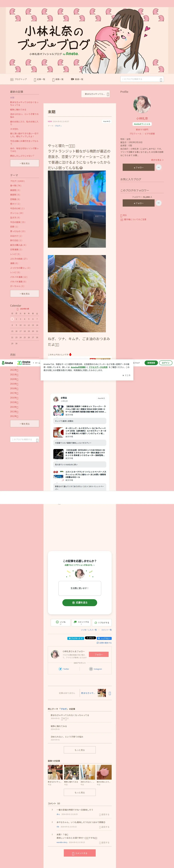This screenshot has height=868, width=174.
Task: Open the Instagram SNS account link
Action: [x=96, y=669]
